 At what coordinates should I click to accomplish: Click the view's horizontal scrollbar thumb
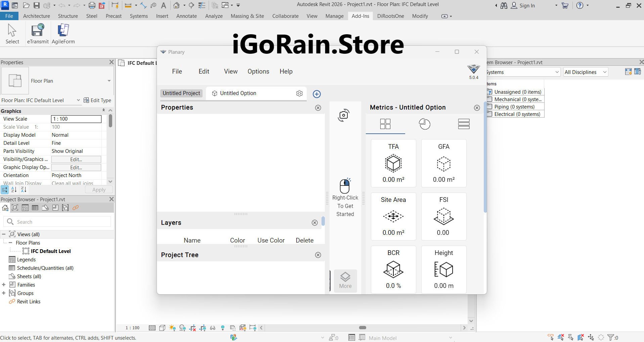[362, 328]
